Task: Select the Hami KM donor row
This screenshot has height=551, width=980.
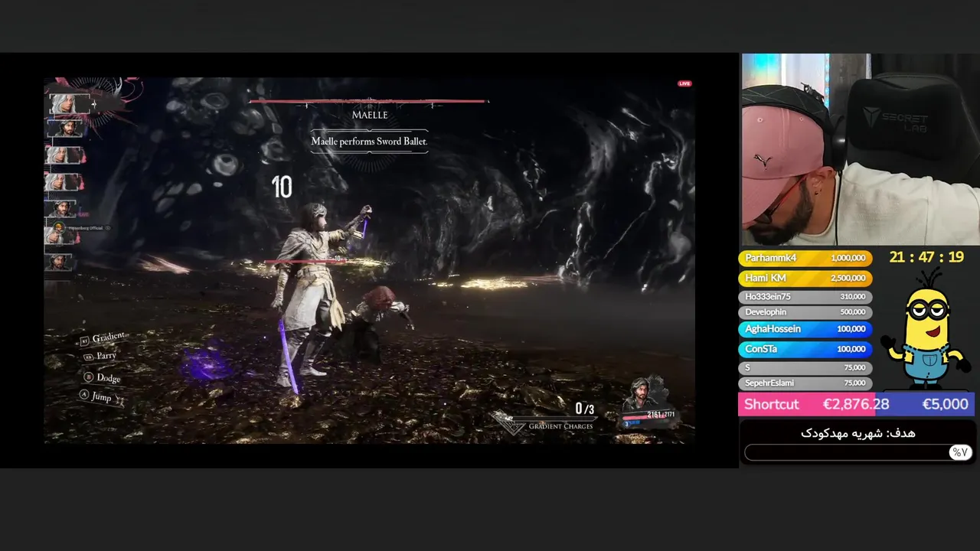Action: pyautogui.click(x=805, y=279)
